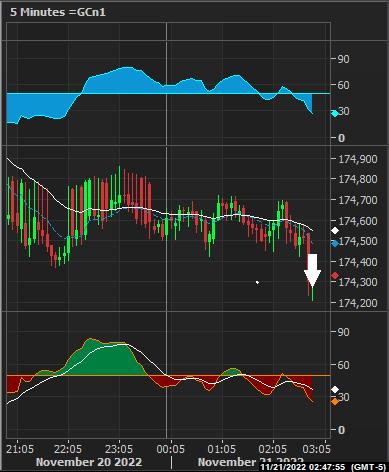
Task: Click the 174,800 price axis label
Action: point(358,180)
